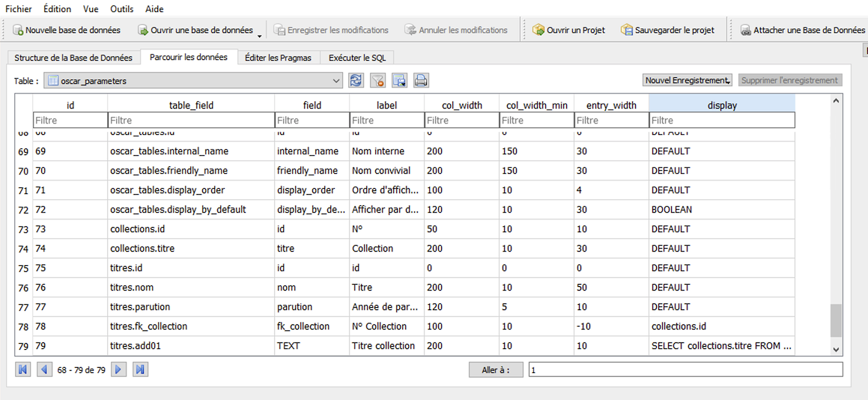Click Nouvelle base de données toolbar button
Screen dimensions: 868x400
pos(67,30)
